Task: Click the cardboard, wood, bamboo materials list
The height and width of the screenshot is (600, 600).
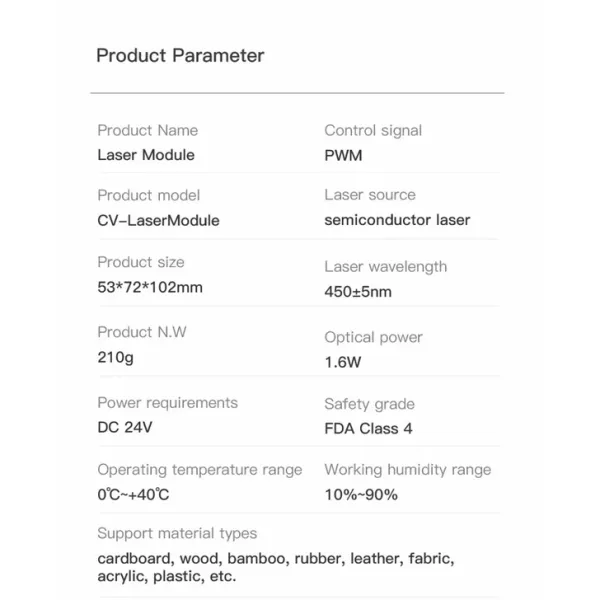Action: pos(276,567)
